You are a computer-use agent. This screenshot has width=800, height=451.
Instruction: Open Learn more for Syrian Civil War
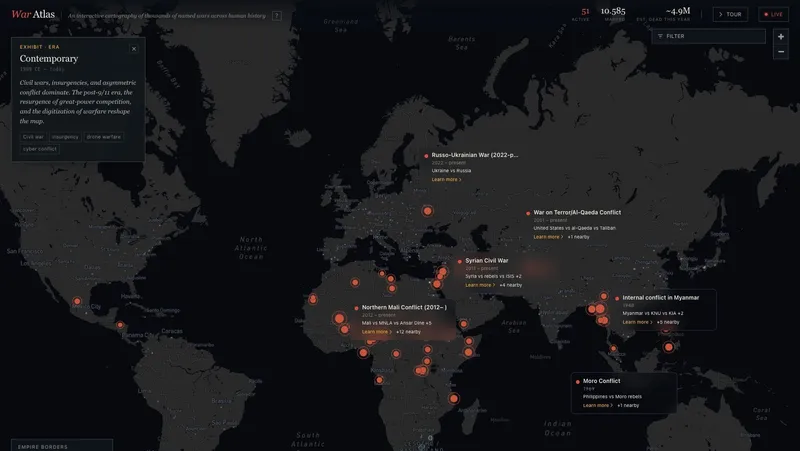click(x=480, y=285)
